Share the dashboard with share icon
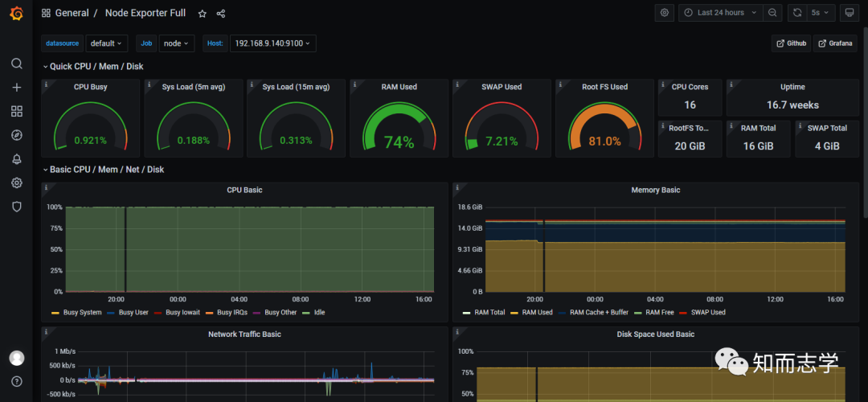The image size is (868, 402). coord(221,14)
